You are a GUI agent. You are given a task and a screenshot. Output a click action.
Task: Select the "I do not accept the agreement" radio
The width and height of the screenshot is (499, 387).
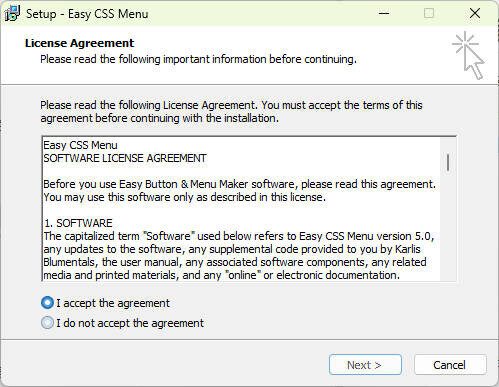(x=47, y=323)
